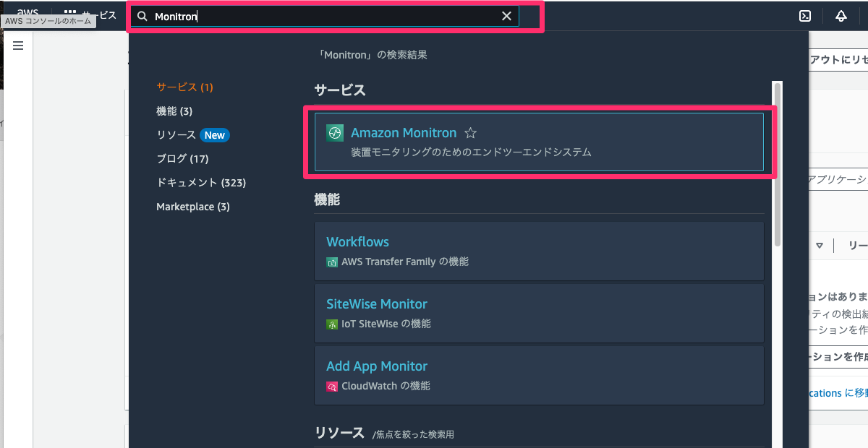Filter results by 機能 (3)
The width and height of the screenshot is (868, 448).
[x=174, y=111]
